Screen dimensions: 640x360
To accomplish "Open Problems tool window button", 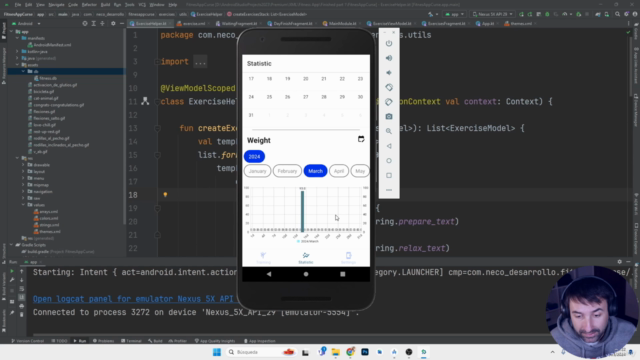I will coord(103,341).
